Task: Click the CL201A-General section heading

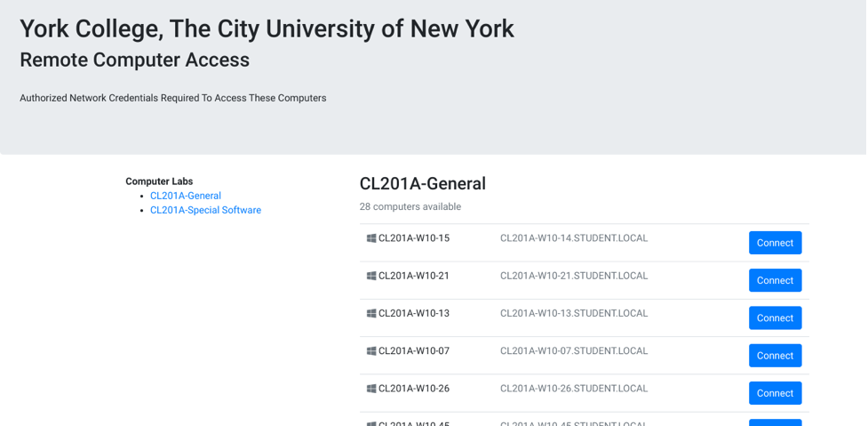Action: click(x=423, y=183)
